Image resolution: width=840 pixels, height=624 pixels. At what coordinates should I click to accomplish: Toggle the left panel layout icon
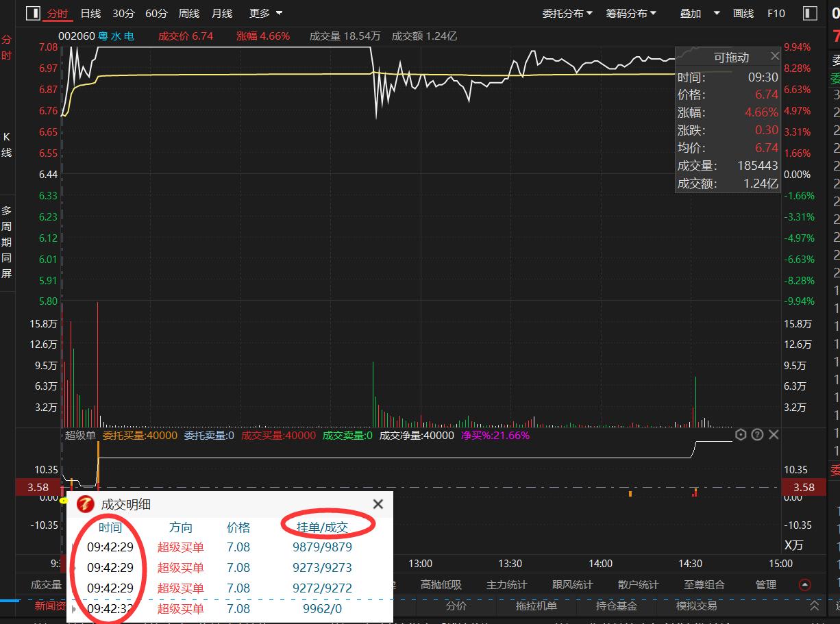(x=33, y=13)
